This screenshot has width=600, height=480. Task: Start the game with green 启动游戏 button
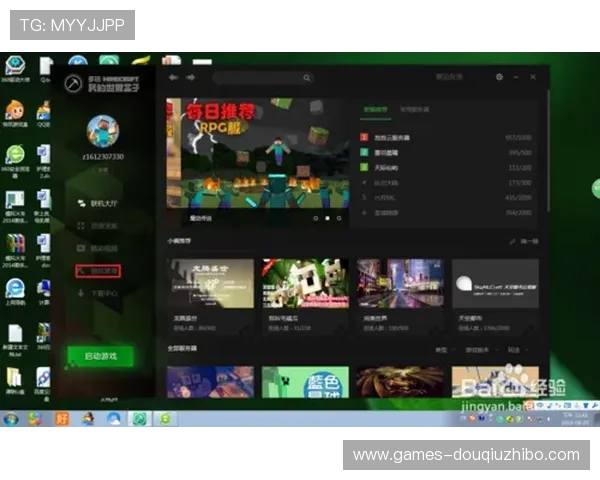pyautogui.click(x=101, y=356)
